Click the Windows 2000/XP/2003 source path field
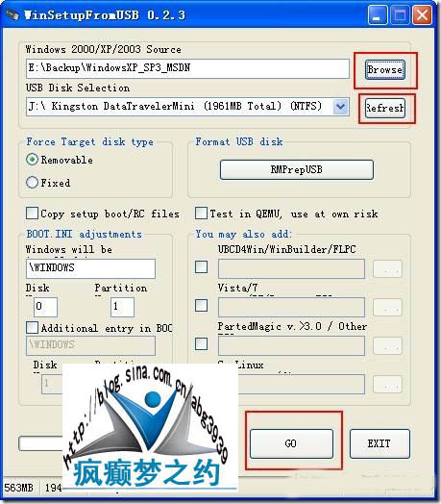 [187, 68]
